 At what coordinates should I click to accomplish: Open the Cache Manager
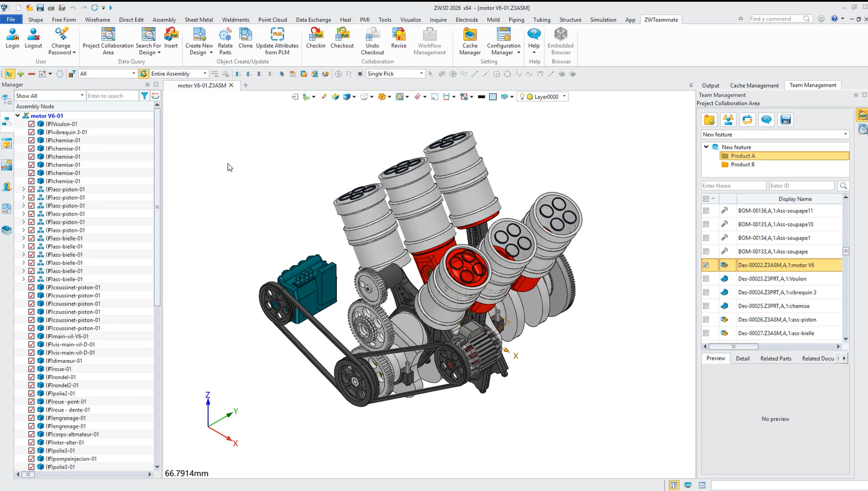click(x=470, y=41)
